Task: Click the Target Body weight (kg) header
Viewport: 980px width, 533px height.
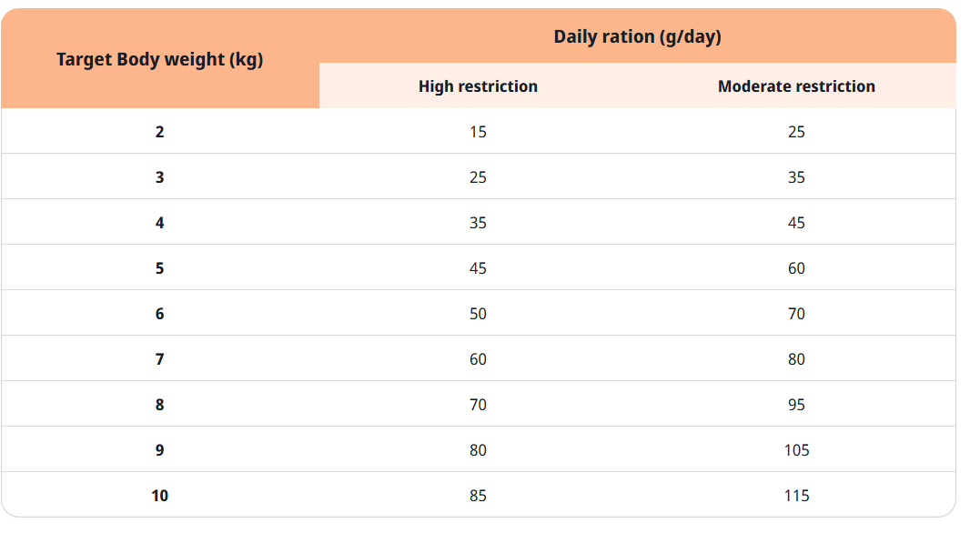Action: tap(160, 60)
